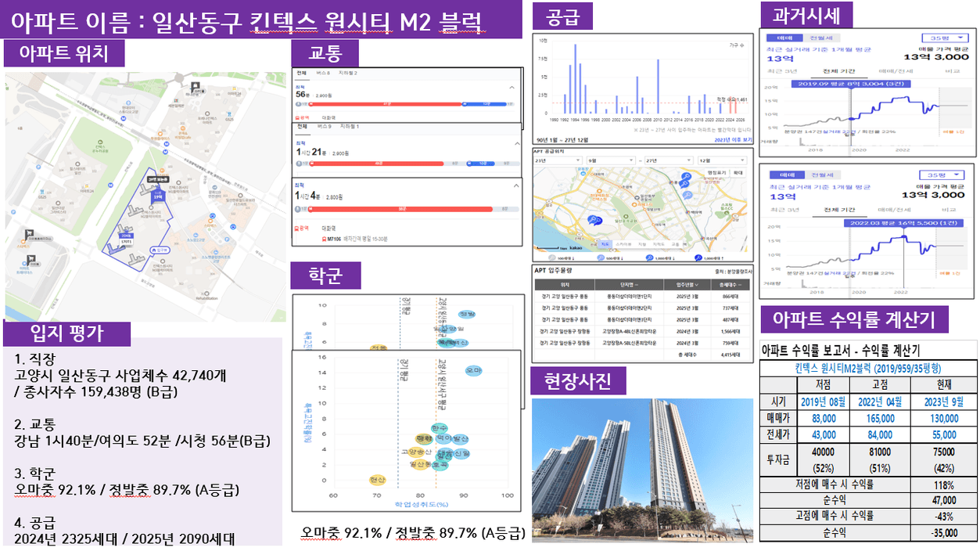Select 지하철1 tab in second transit panel
This screenshot has width=980, height=551.
pos(349,126)
